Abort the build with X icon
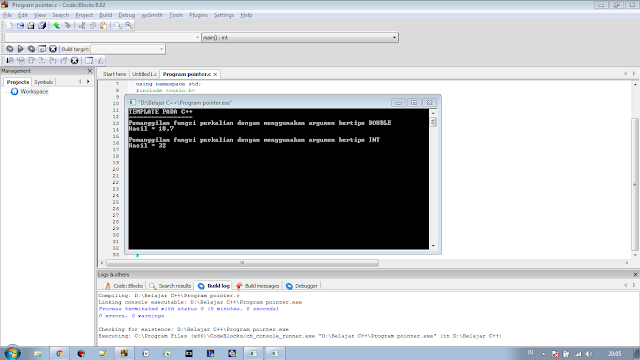 click(53, 49)
